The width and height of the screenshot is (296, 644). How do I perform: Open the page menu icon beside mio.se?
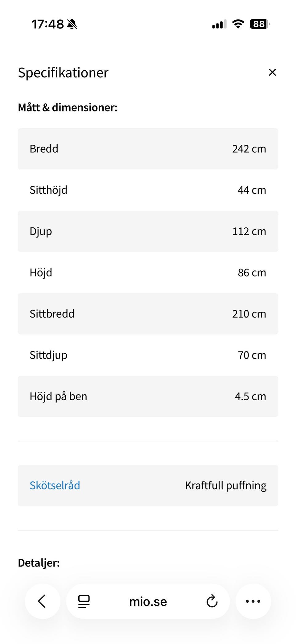click(x=84, y=601)
